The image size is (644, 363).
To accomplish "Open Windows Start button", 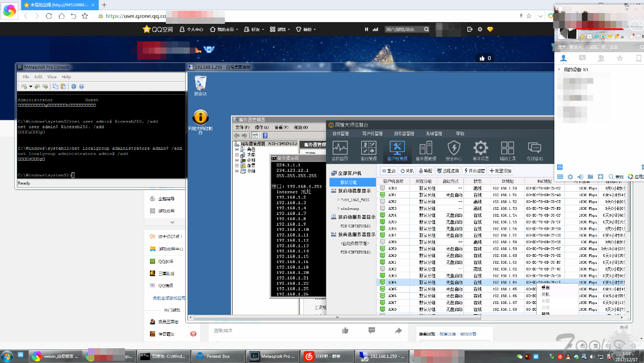I will [x=7, y=356].
